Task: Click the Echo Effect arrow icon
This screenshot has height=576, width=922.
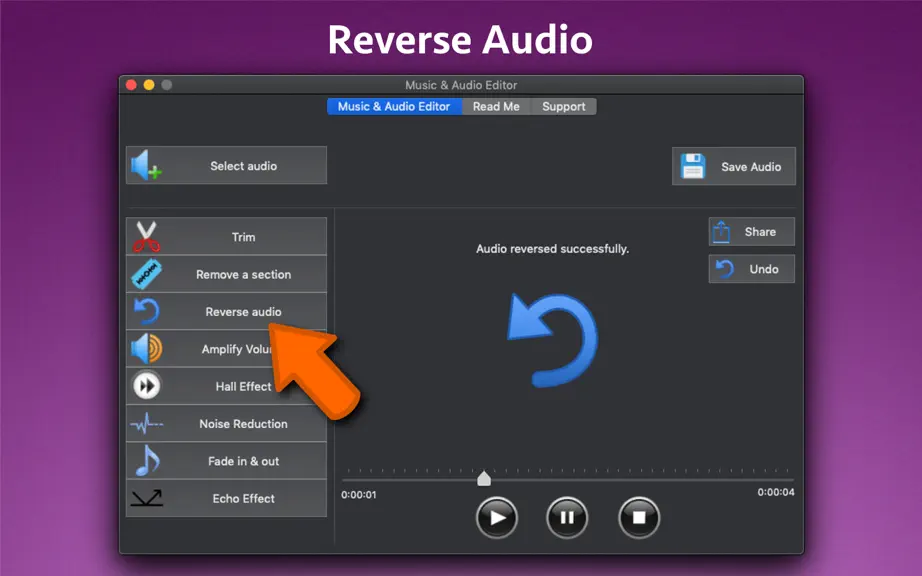Action: click(146, 498)
